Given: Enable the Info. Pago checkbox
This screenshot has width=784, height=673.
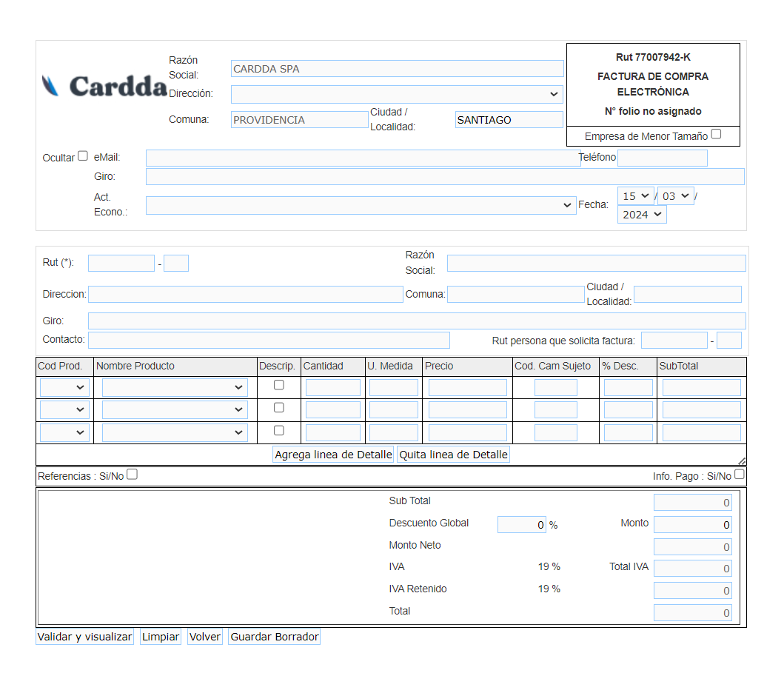Looking at the screenshot, I should pos(740,475).
